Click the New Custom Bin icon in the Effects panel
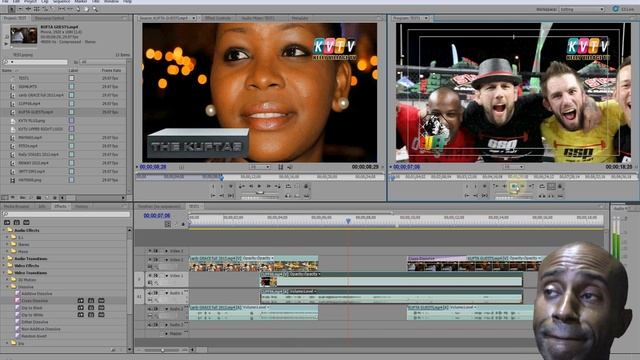This screenshot has height=360, width=640. coord(113,350)
